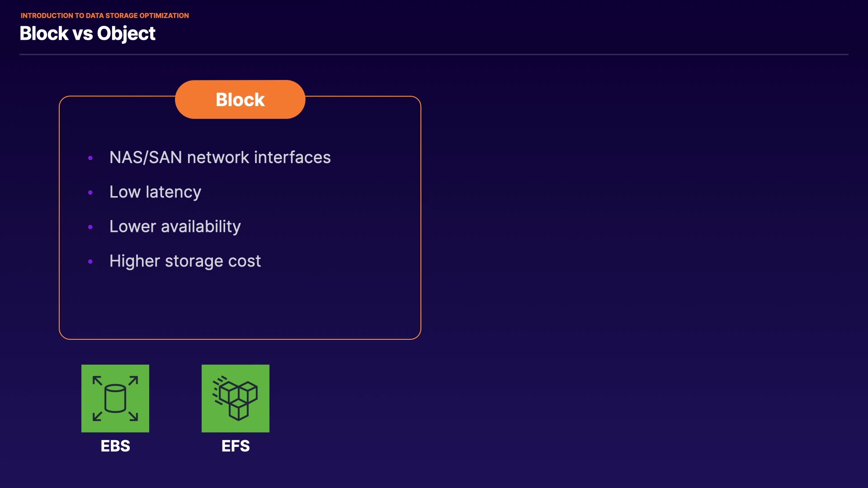Click the orange "Introduction to Data Storage Optimization" header
This screenshot has width=868, height=488.
point(104,15)
